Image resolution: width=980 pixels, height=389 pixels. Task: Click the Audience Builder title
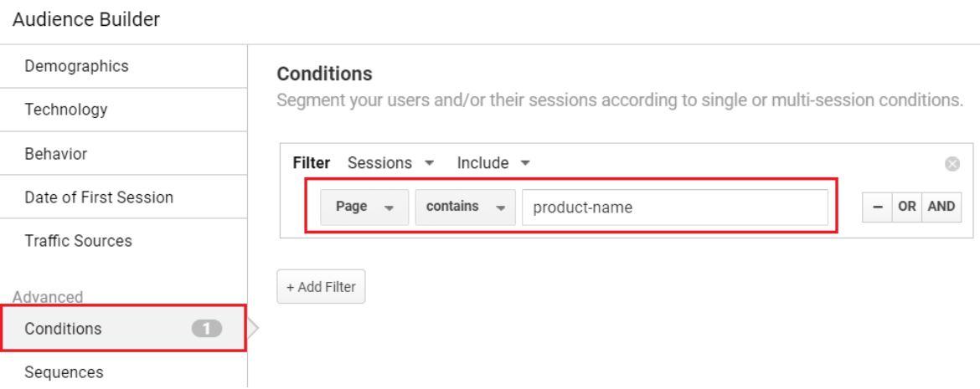[x=86, y=19]
